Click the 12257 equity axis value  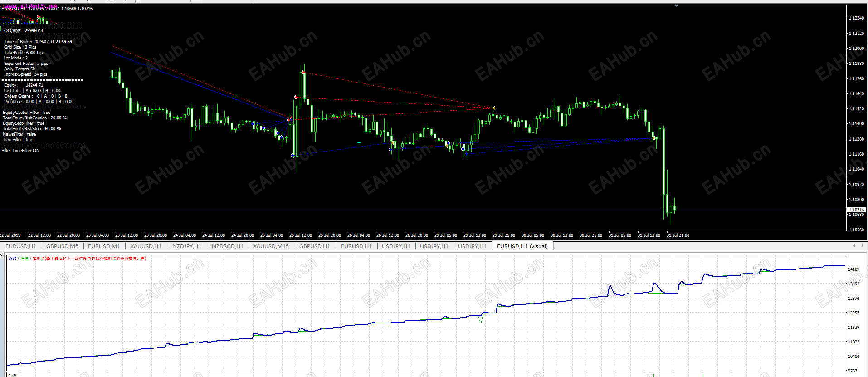tap(854, 313)
